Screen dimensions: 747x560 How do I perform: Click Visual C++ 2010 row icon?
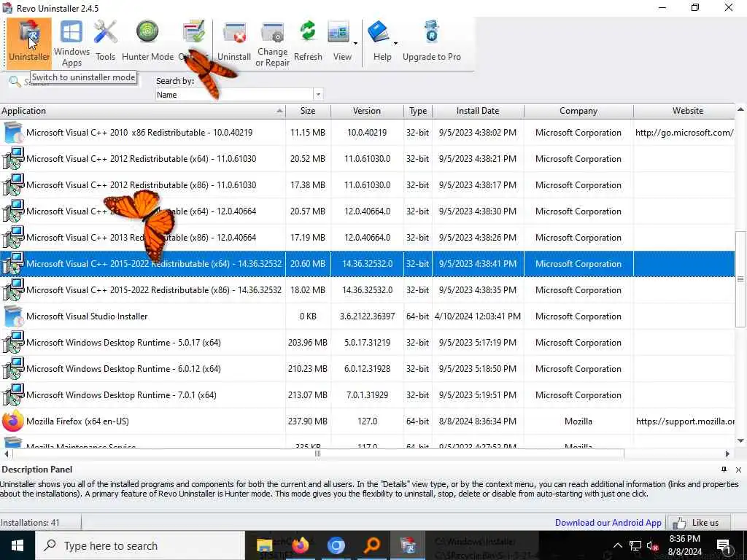tap(13, 133)
